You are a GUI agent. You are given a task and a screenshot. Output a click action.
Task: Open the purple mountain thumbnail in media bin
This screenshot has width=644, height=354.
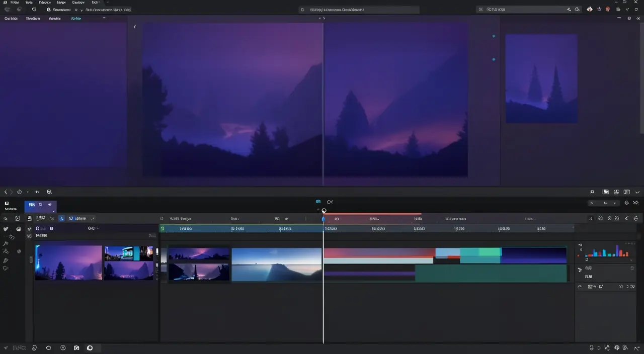click(x=128, y=271)
